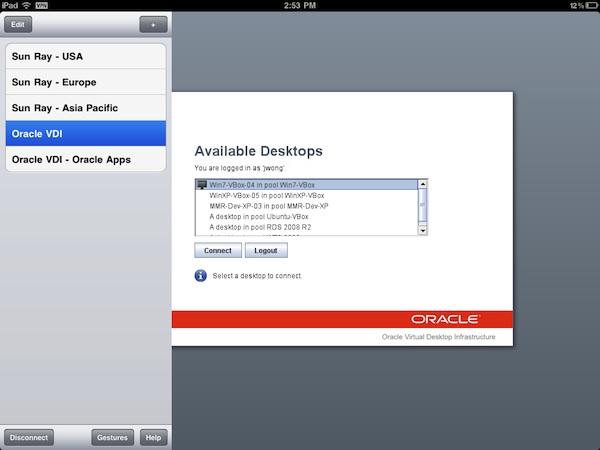The width and height of the screenshot is (600, 450).
Task: Add a new connection with the plus button
Action: click(x=153, y=25)
